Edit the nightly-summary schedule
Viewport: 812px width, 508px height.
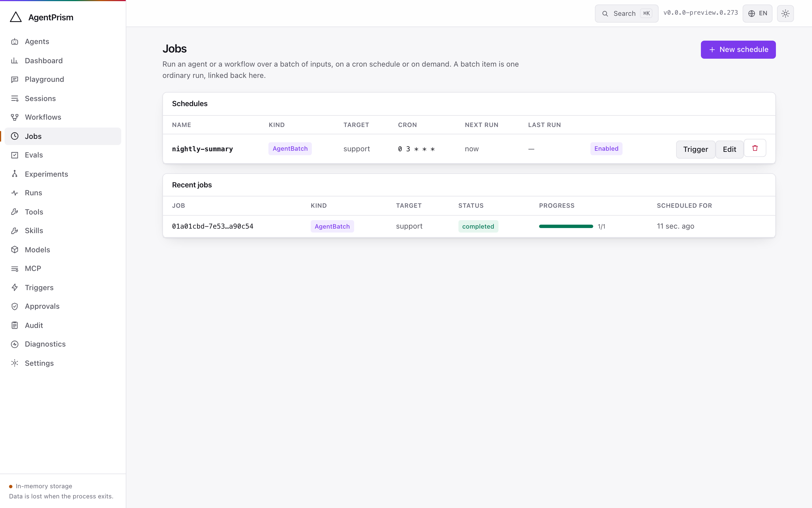[x=729, y=149]
